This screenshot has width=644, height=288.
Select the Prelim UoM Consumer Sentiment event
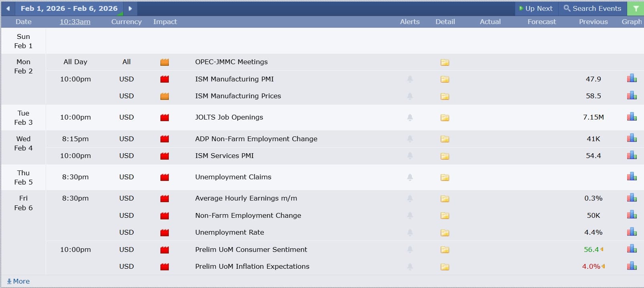click(251, 249)
